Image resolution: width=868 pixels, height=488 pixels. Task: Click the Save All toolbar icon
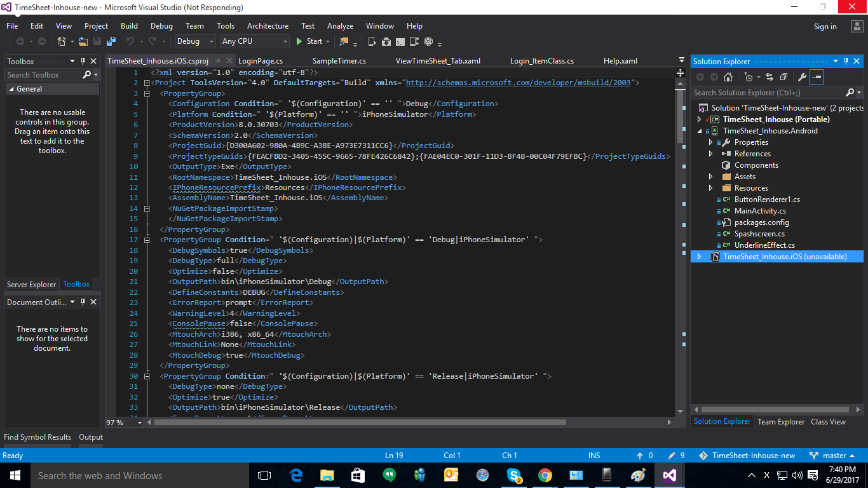click(x=111, y=41)
